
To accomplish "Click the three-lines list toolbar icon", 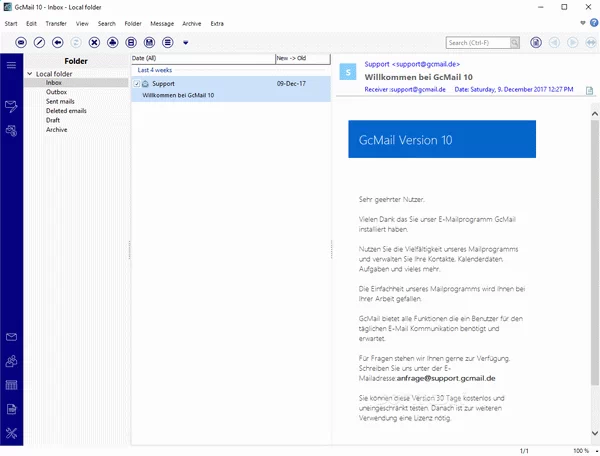I will [168, 42].
